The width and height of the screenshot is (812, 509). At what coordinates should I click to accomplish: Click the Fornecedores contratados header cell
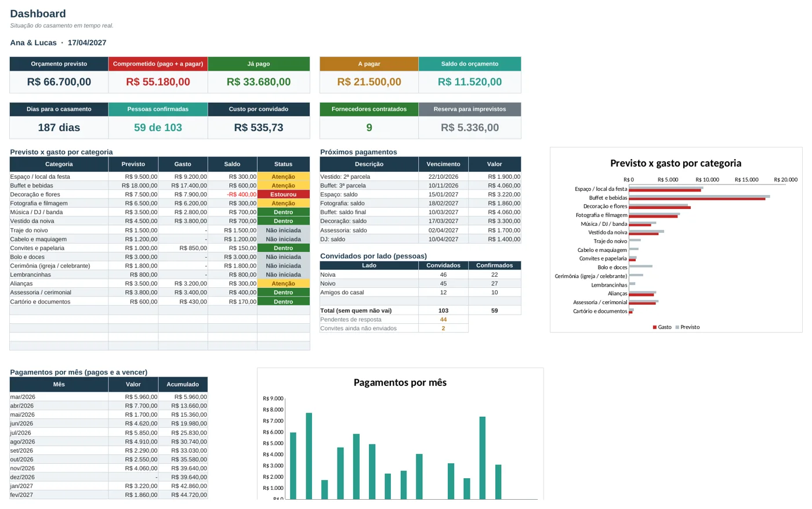(369, 109)
